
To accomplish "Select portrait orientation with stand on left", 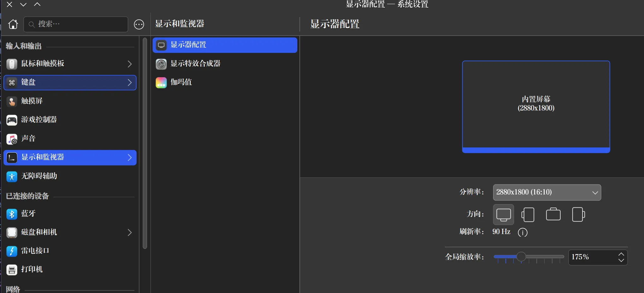I will coord(528,215).
